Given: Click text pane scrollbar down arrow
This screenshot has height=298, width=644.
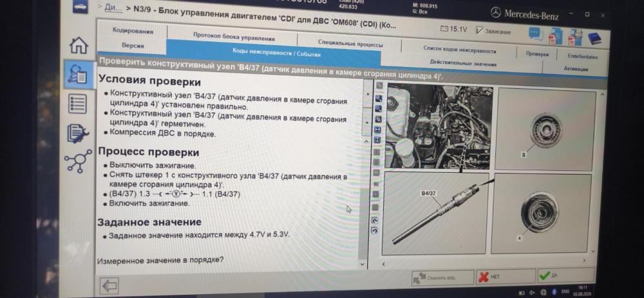Looking at the screenshot, I should [362, 263].
